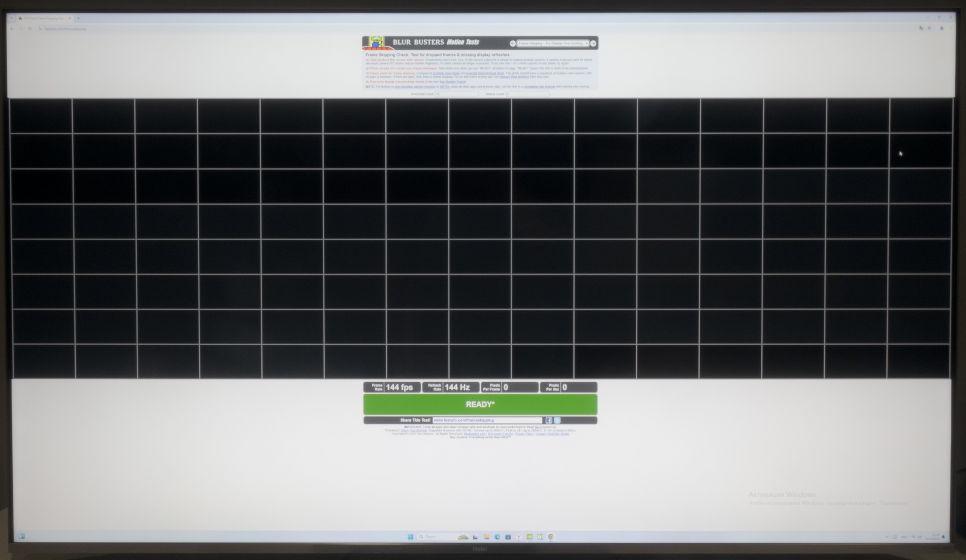The width and height of the screenshot is (966, 560).
Task: Reload the page with refresh icon
Action: click(x=30, y=29)
